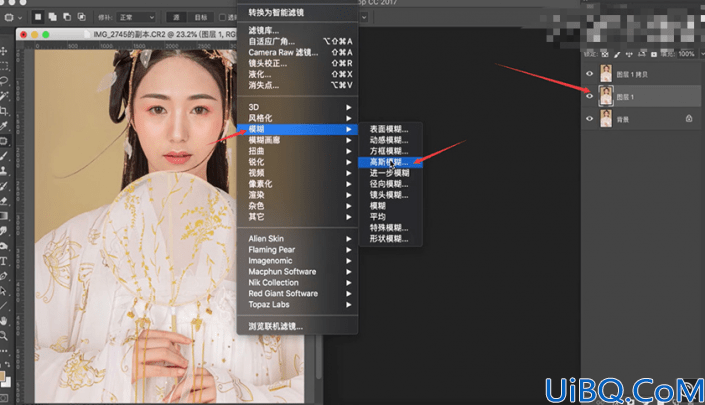
Task: Select the Crop tool
Action: pyautogui.click(x=4, y=111)
